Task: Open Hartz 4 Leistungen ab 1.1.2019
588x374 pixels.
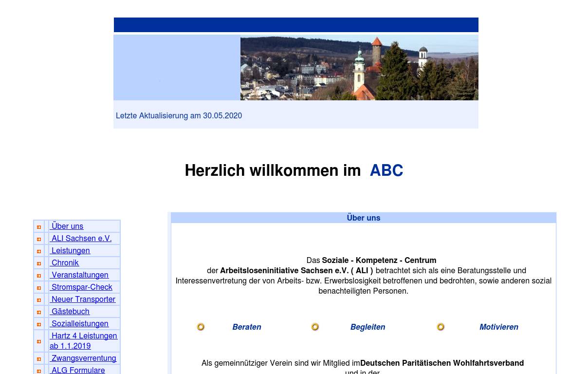Action: coord(84,340)
